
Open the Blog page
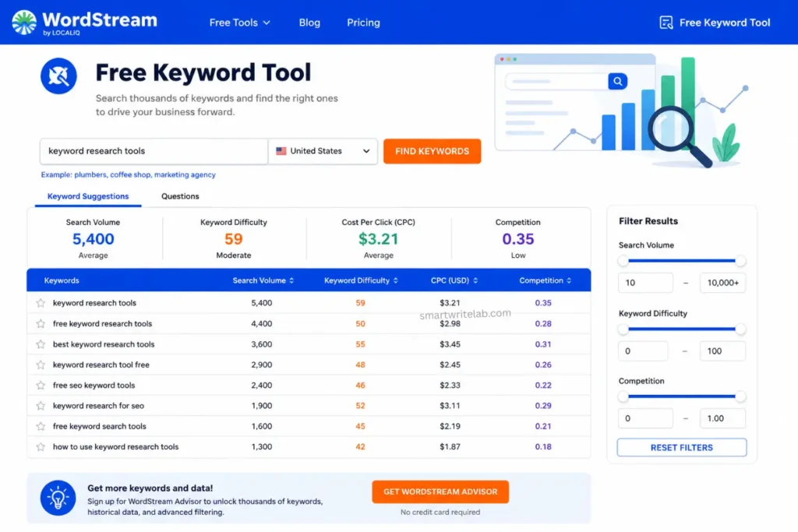pyautogui.click(x=309, y=23)
